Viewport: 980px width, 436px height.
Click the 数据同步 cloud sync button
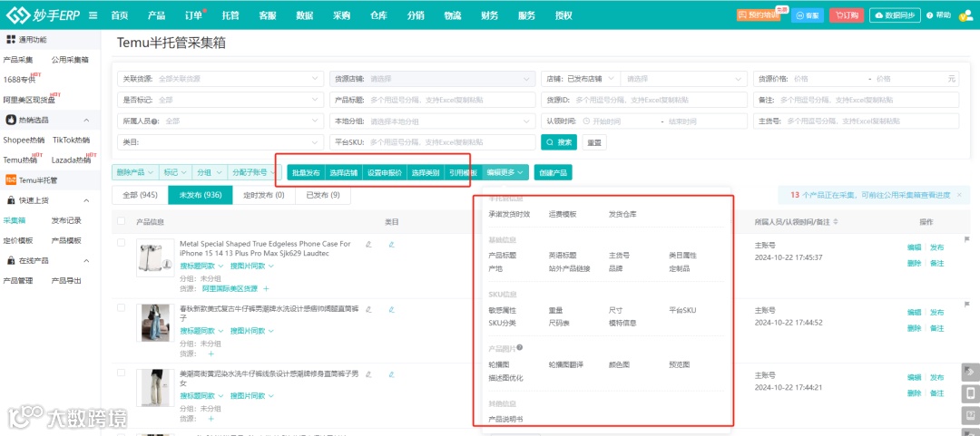point(895,15)
